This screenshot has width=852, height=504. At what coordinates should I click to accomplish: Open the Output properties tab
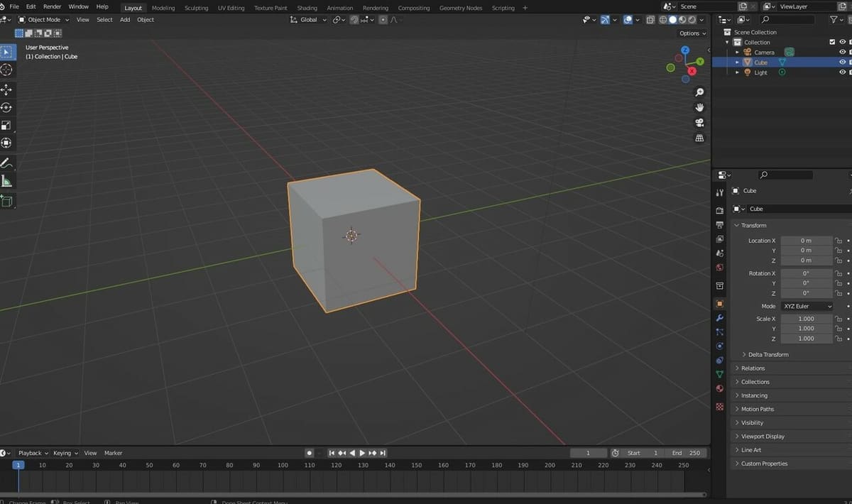(x=719, y=225)
